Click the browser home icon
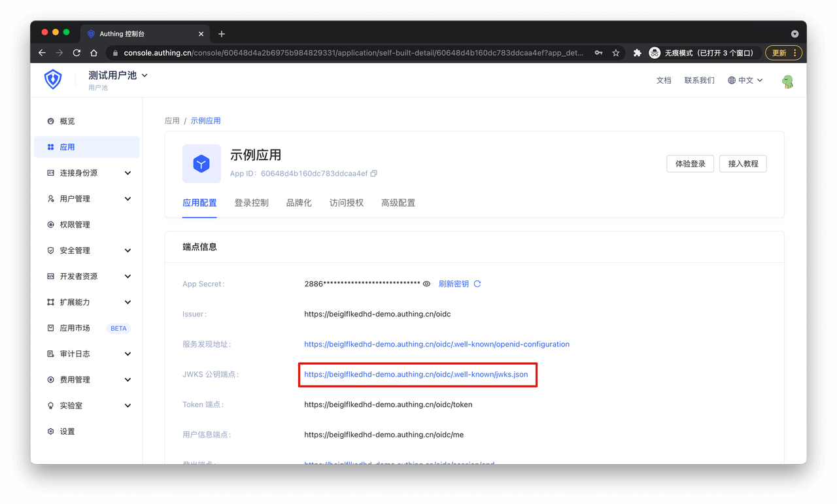The height and width of the screenshot is (504, 837). 94,53
